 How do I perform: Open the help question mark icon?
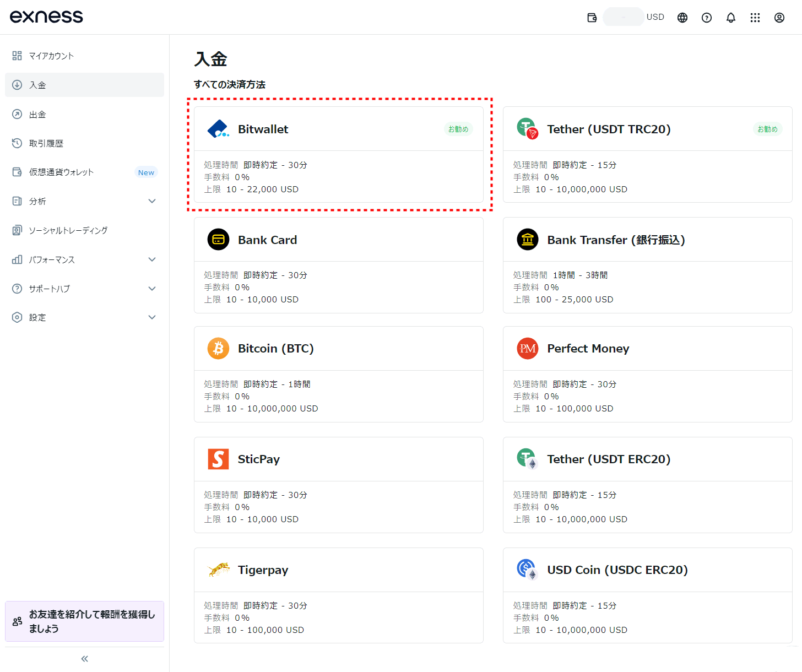(x=707, y=18)
